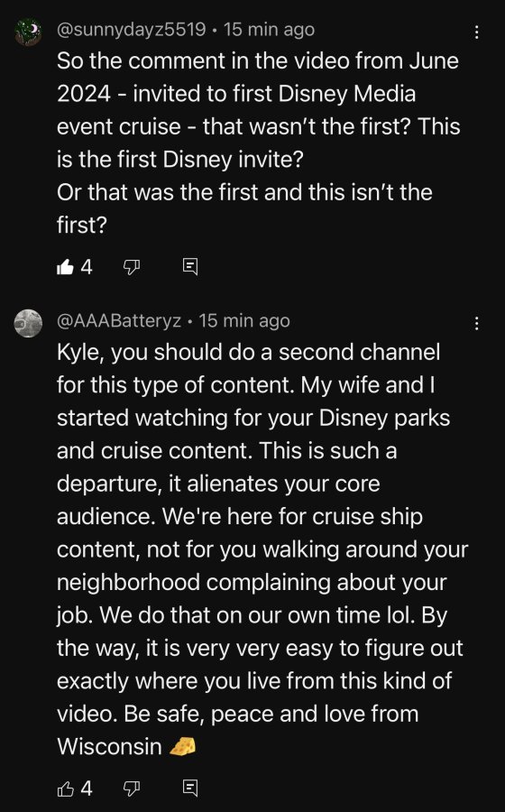505x812 pixels.
Task: Like the comment from AAABatteryz
Action: point(65,789)
